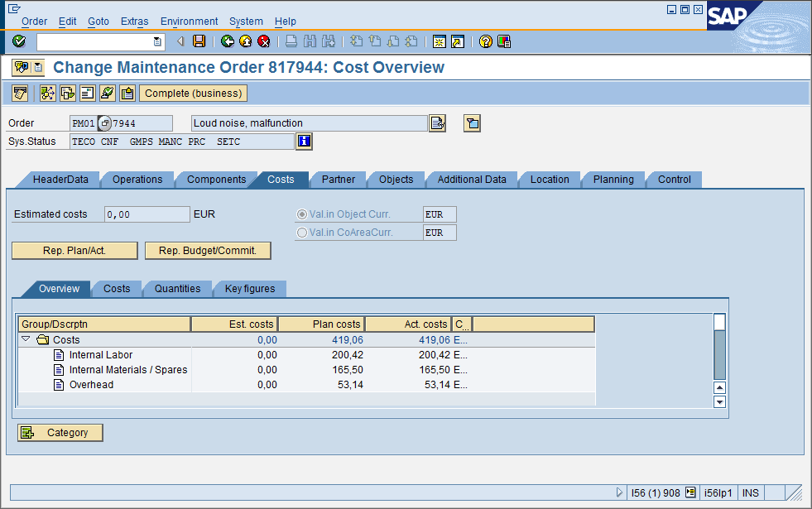The image size is (812, 509).
Task: Switch to the HeaderData tab
Action: pos(60,179)
